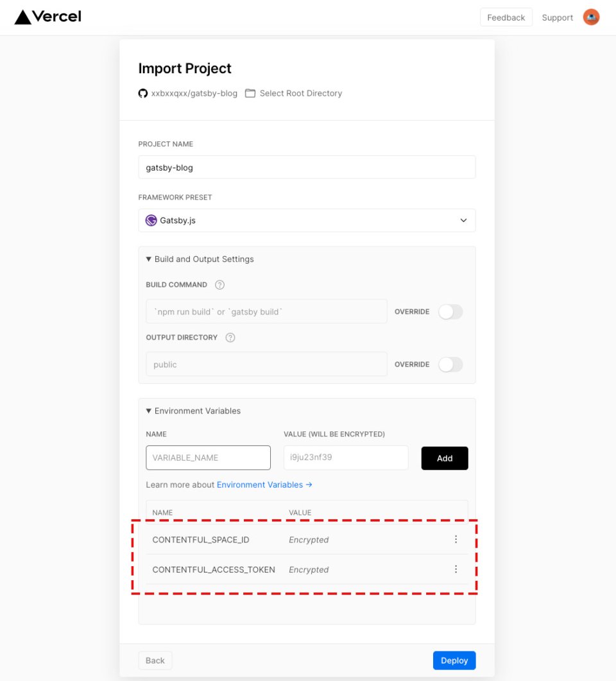
Task: Collapse the Environment Variables section
Action: 193,411
